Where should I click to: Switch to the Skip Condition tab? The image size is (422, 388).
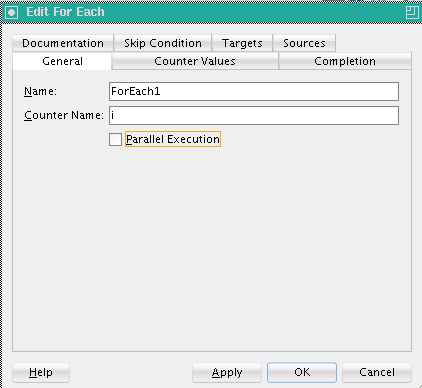pos(163,43)
